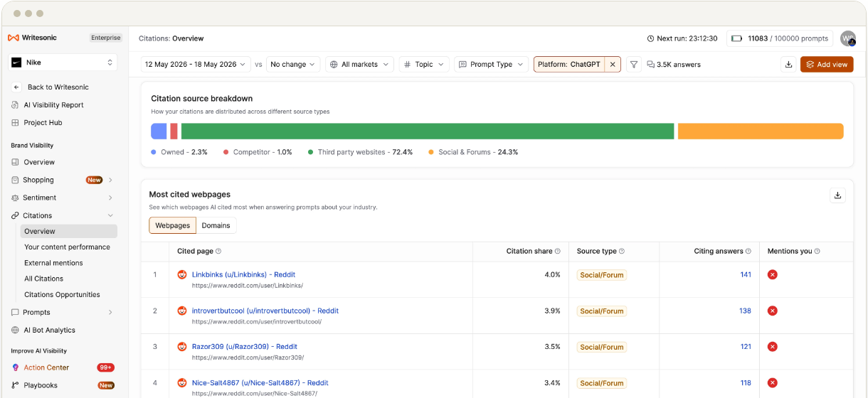Image resolution: width=868 pixels, height=398 pixels.
Task: Click the user avatar in top right
Action: pos(847,38)
